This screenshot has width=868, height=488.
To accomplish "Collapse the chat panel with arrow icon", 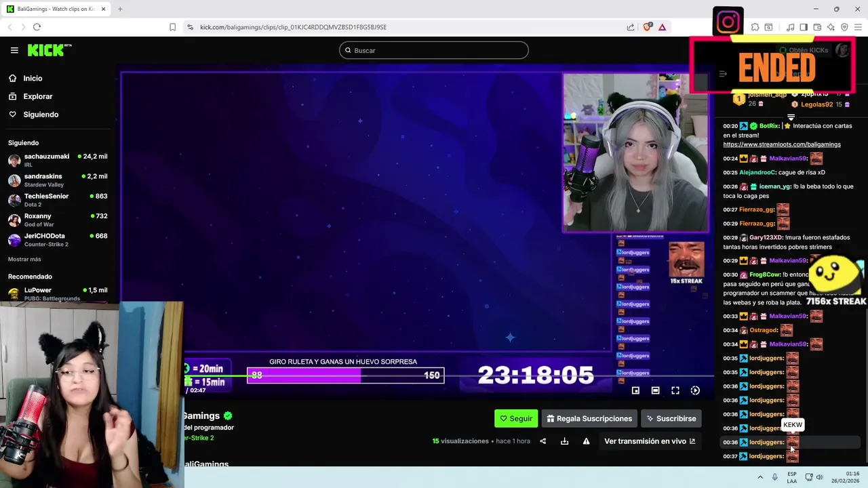I will point(723,74).
